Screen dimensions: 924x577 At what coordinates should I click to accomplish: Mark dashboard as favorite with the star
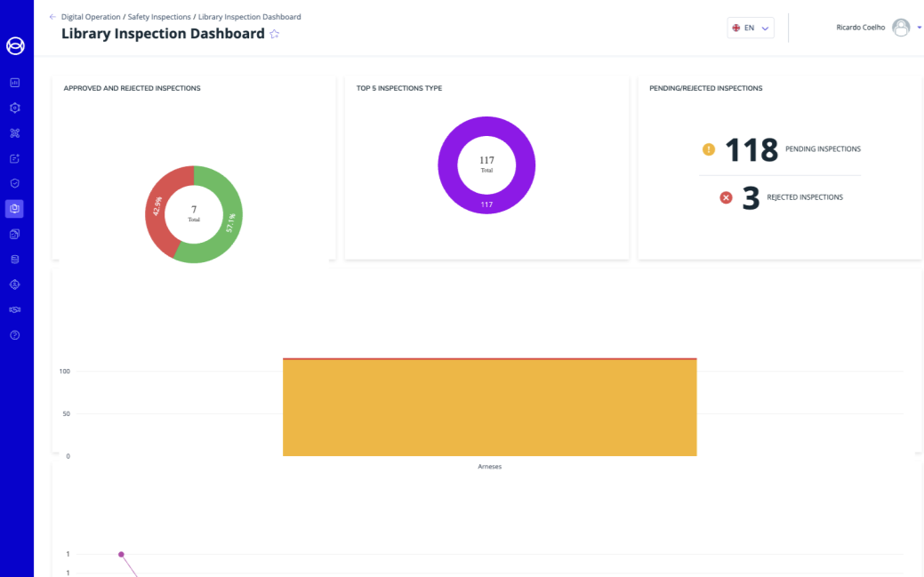point(275,34)
